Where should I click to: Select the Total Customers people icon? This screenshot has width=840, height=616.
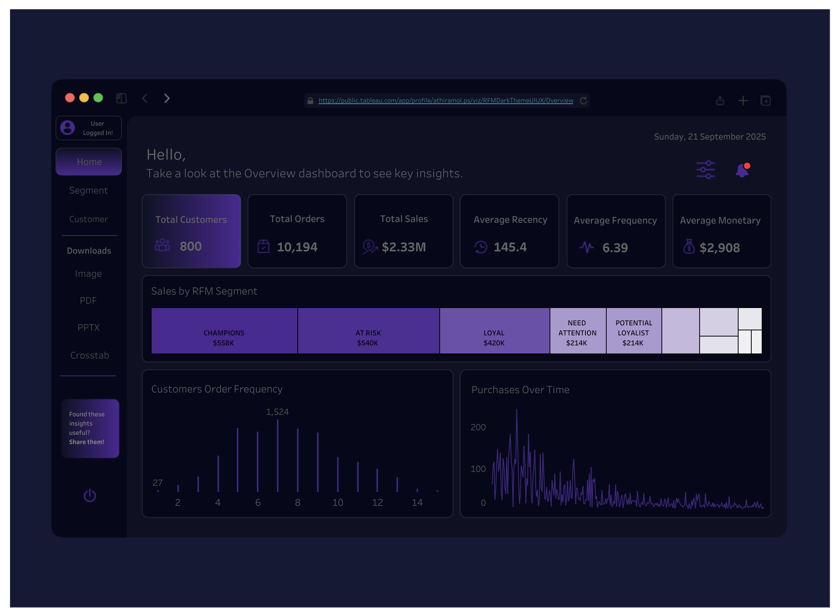[162, 245]
